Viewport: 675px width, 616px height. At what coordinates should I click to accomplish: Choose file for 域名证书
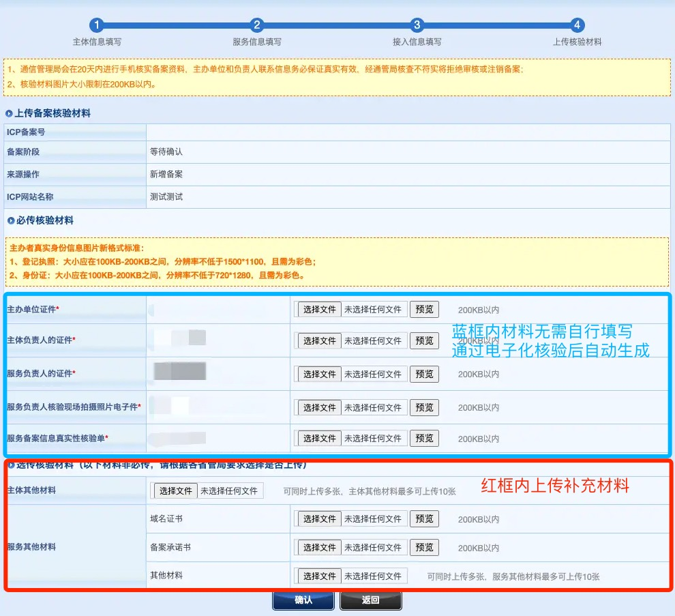click(319, 519)
